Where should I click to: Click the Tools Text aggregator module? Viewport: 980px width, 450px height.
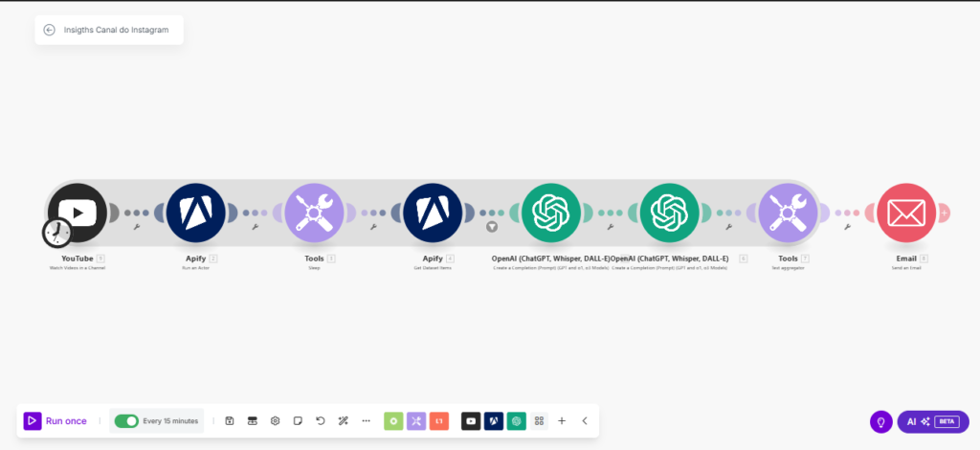[788, 213]
